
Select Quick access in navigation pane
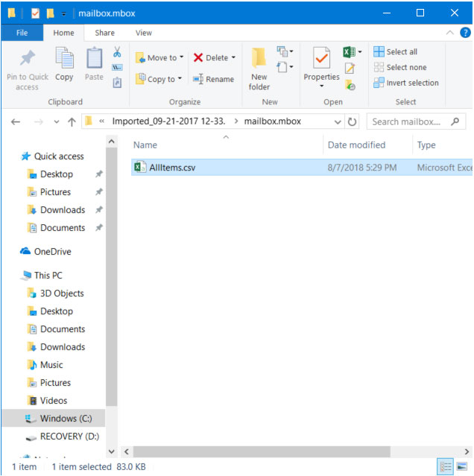[x=53, y=156]
